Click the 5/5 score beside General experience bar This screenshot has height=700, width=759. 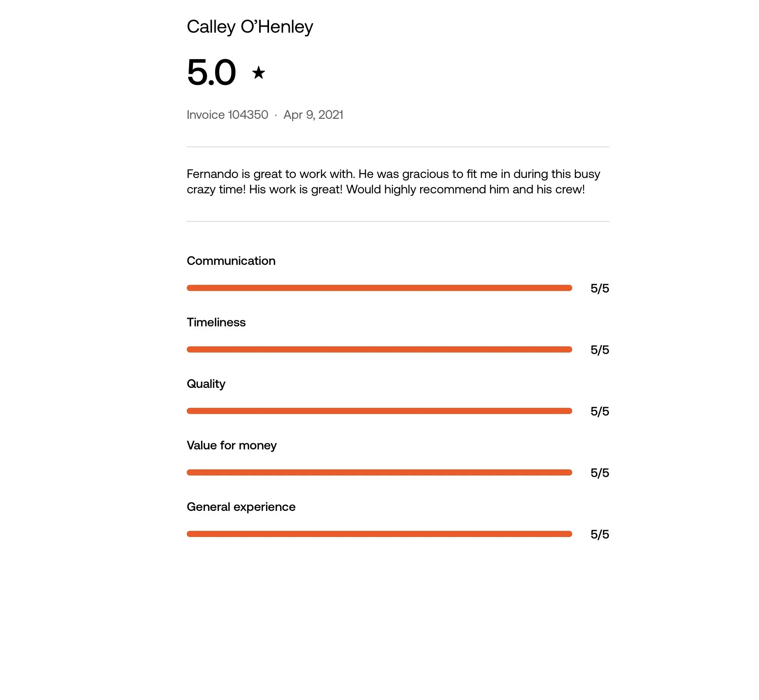click(x=600, y=534)
